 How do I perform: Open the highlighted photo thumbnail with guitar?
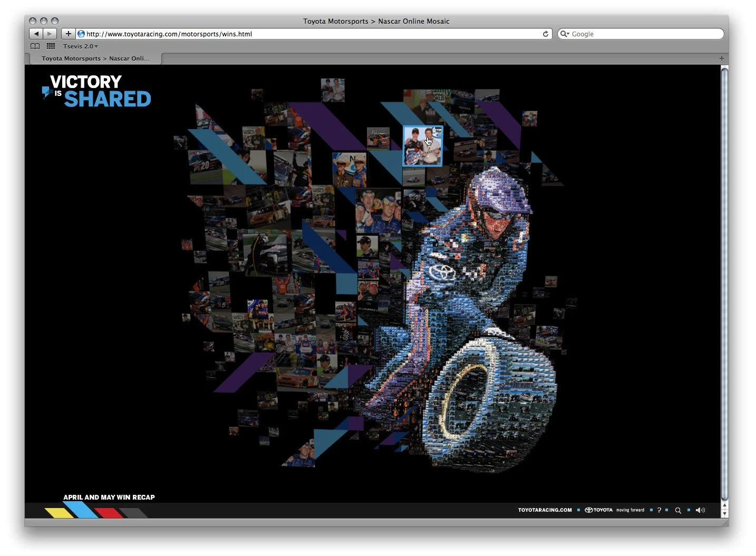[423, 146]
